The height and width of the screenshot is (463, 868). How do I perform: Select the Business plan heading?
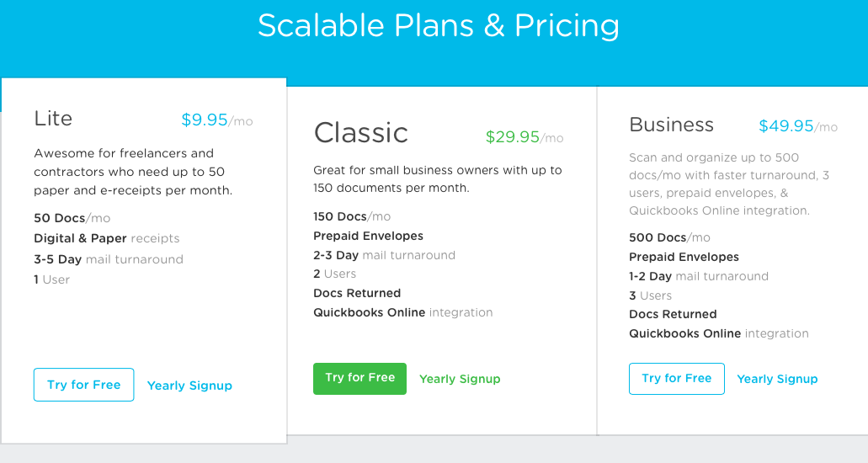(x=672, y=125)
